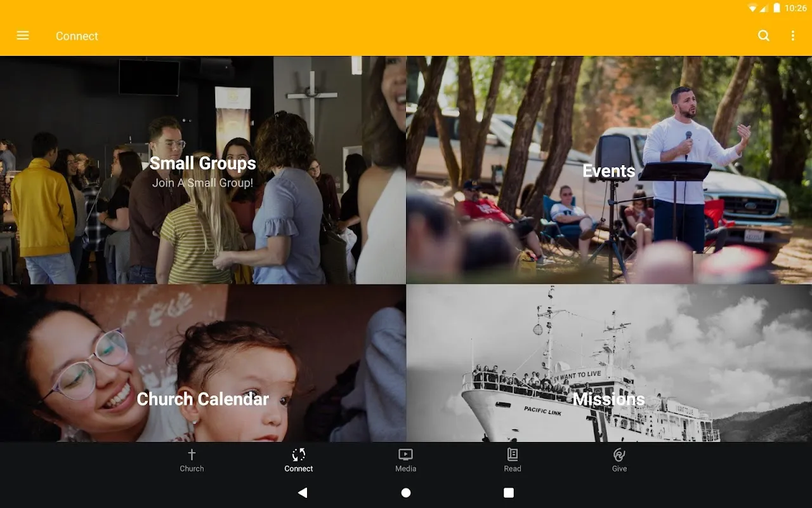Open the Missions ship tile
The width and height of the screenshot is (812, 508).
point(609,363)
